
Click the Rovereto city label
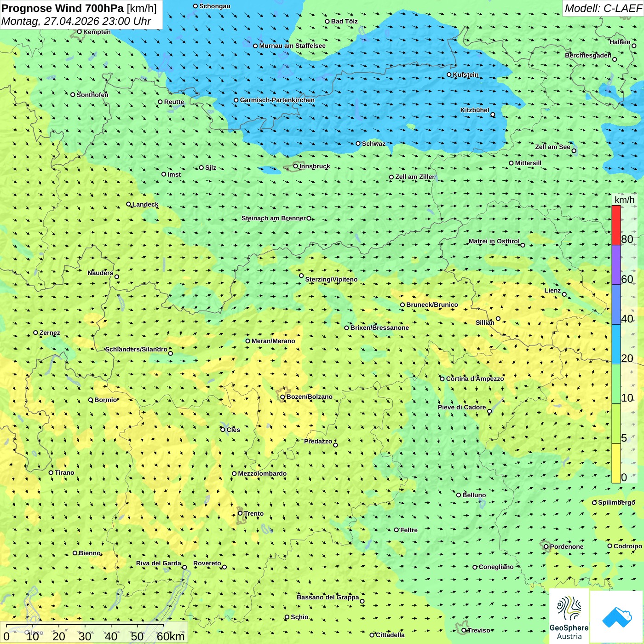point(207,563)
